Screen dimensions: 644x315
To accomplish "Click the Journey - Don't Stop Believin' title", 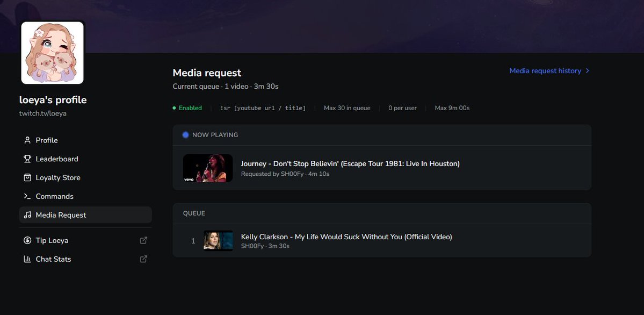I will [350, 163].
